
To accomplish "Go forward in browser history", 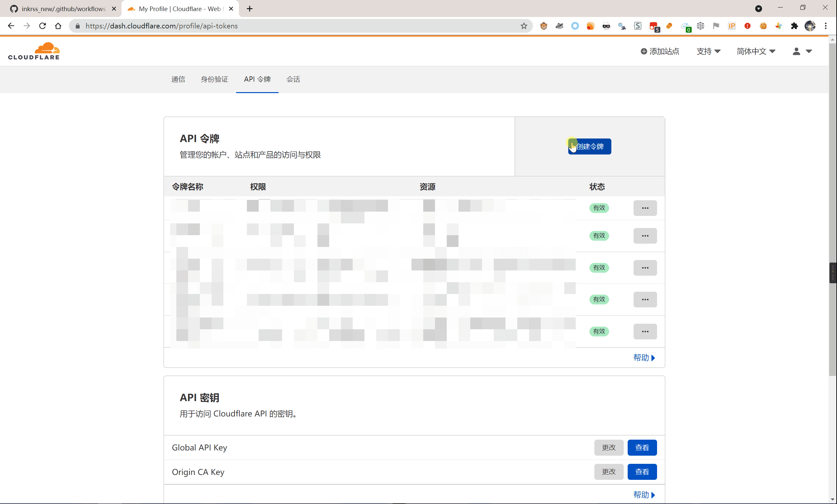I will [x=26, y=26].
